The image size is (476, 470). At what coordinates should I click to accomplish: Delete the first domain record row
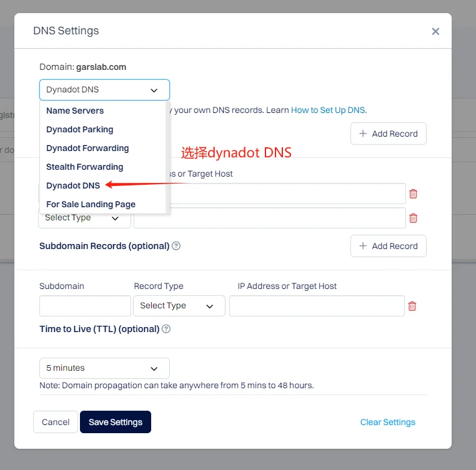(413, 193)
